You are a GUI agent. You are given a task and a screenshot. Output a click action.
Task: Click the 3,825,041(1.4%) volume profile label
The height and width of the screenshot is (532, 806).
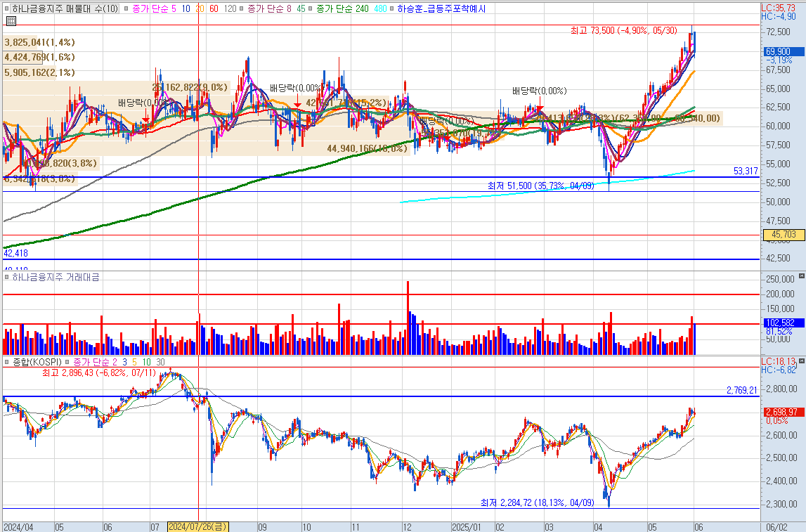[39, 42]
